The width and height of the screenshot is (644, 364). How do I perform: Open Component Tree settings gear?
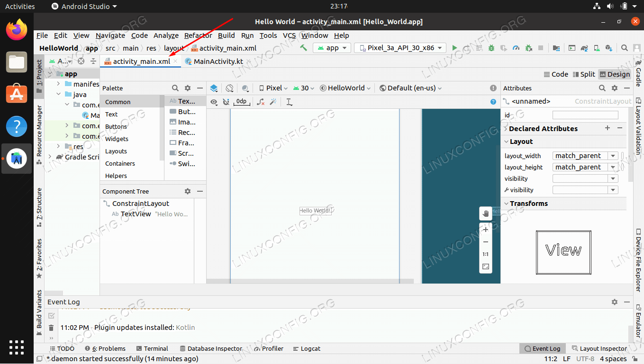(188, 191)
